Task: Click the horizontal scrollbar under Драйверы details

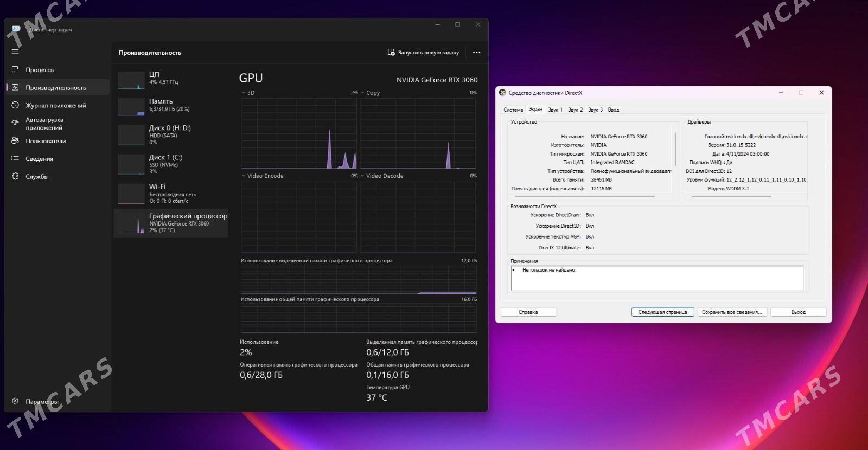Action: [x=731, y=196]
